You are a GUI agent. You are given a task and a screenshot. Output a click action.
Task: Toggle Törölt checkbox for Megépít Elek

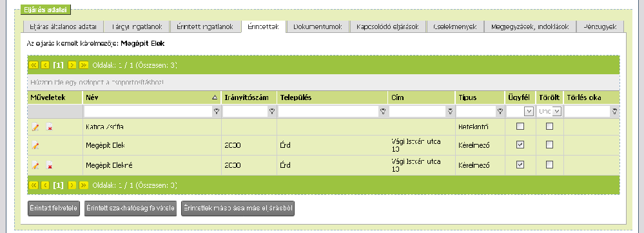point(549,145)
